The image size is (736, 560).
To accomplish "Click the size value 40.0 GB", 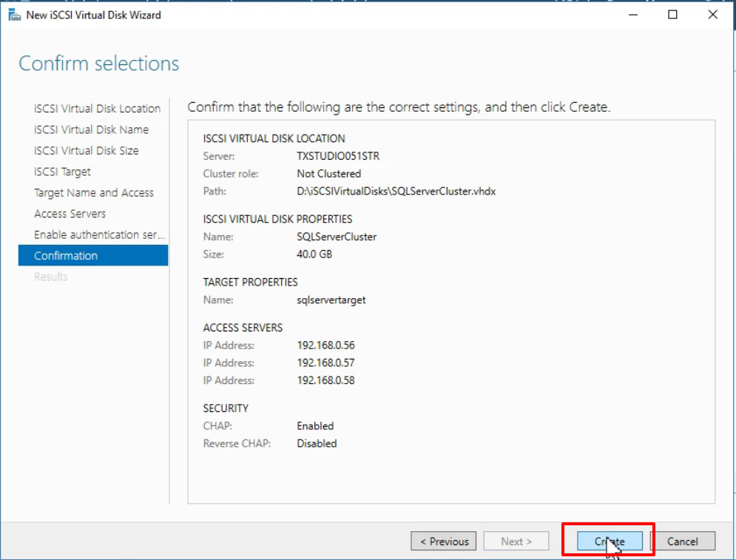I will [x=314, y=254].
